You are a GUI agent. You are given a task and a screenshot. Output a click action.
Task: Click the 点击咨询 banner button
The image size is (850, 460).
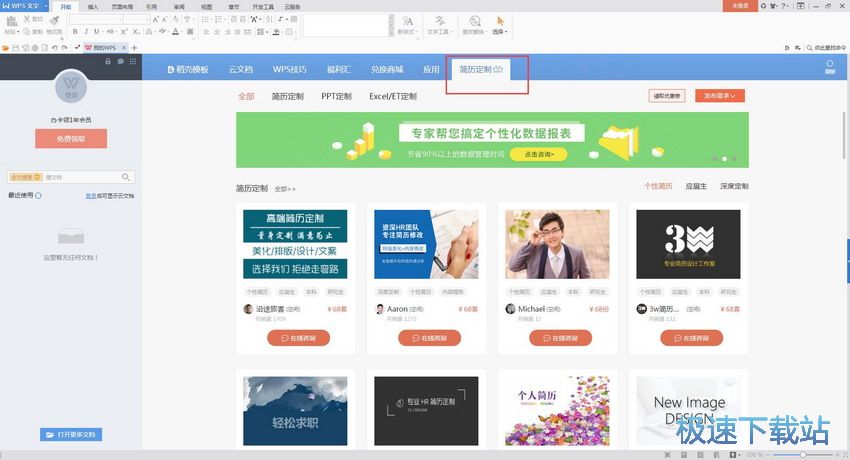point(539,155)
